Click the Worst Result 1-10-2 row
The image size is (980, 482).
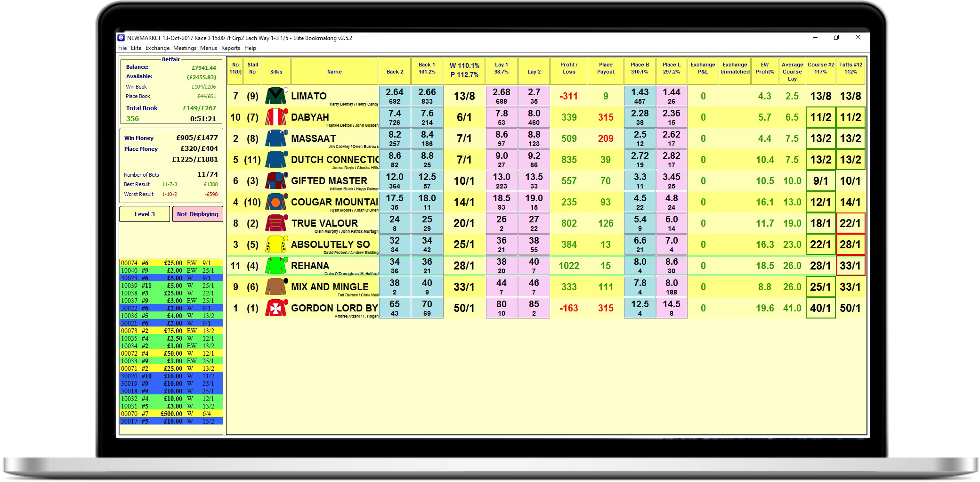pyautogui.click(x=171, y=194)
